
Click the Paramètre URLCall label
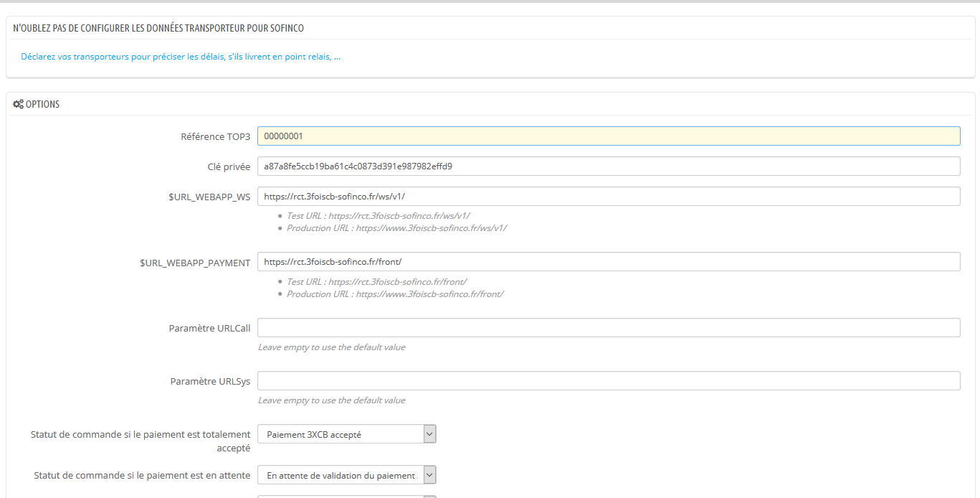(x=209, y=328)
